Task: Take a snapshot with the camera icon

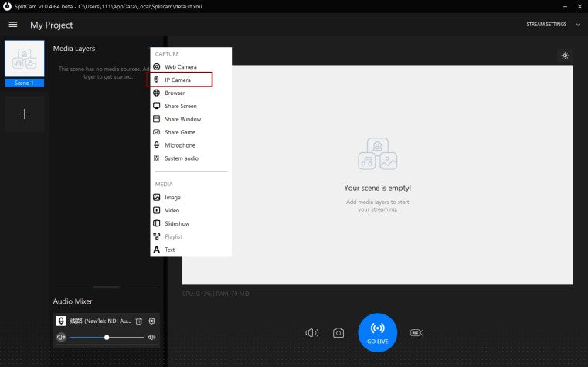Action: click(x=338, y=333)
